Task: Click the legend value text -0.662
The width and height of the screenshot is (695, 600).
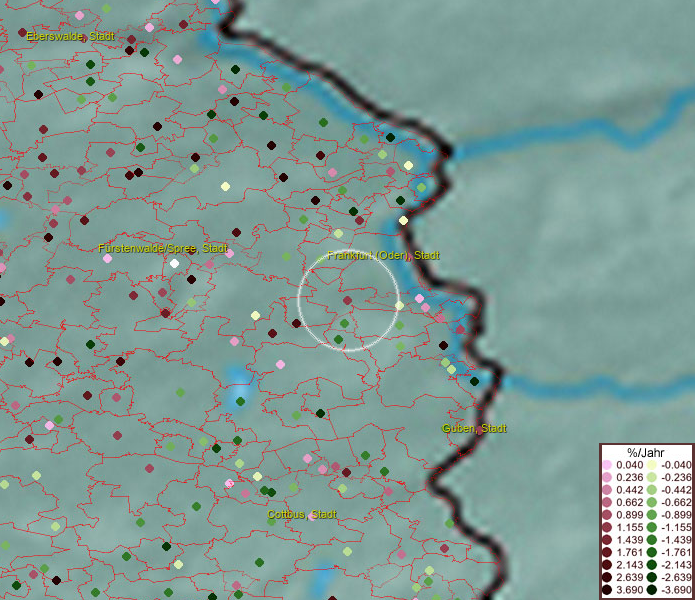Action: point(676,503)
